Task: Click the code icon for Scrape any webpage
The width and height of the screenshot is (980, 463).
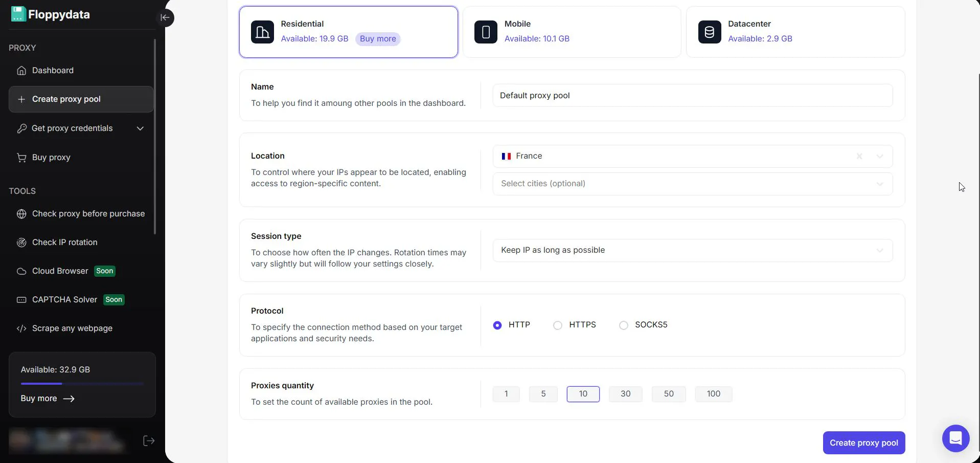Action: [21, 328]
